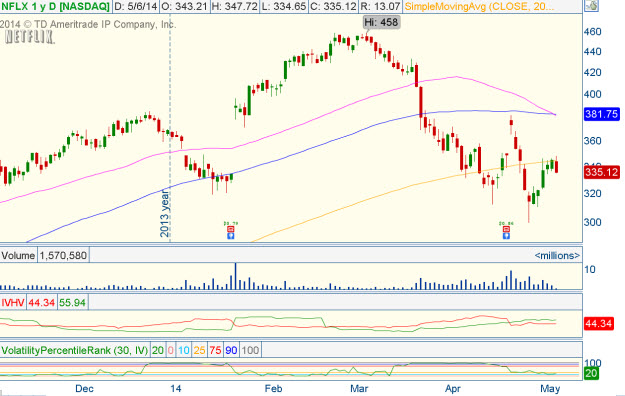Click the red conference call icon in January

pyautogui.click(x=230, y=229)
